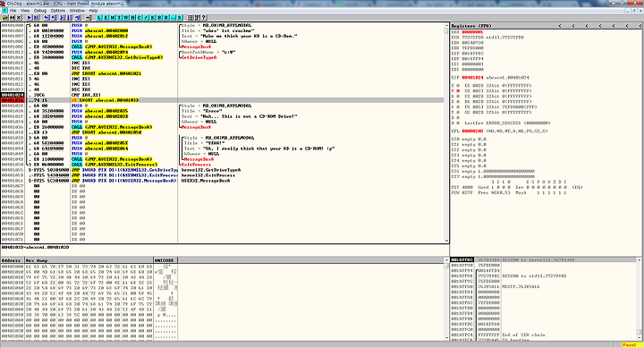Viewport: 644px width, 348px height.
Task: Click the disassembly pane scroll-down arrow
Action: click(x=446, y=241)
